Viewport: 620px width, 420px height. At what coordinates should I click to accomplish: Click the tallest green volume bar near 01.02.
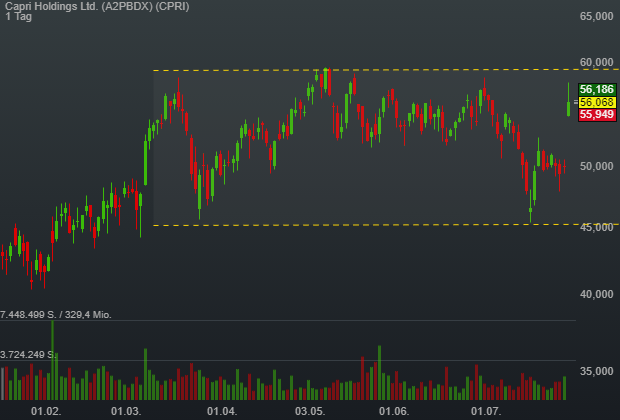pos(53,360)
